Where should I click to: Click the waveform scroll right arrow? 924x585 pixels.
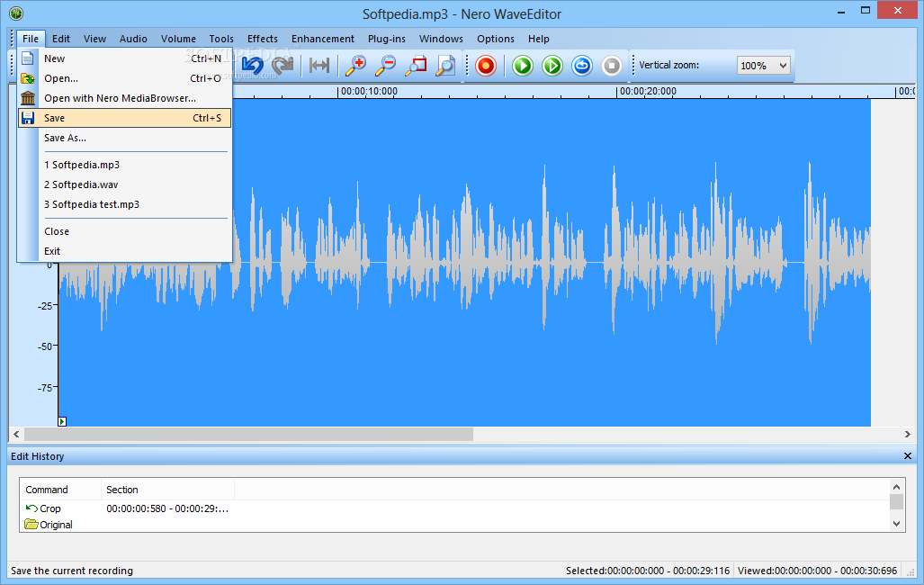(908, 434)
